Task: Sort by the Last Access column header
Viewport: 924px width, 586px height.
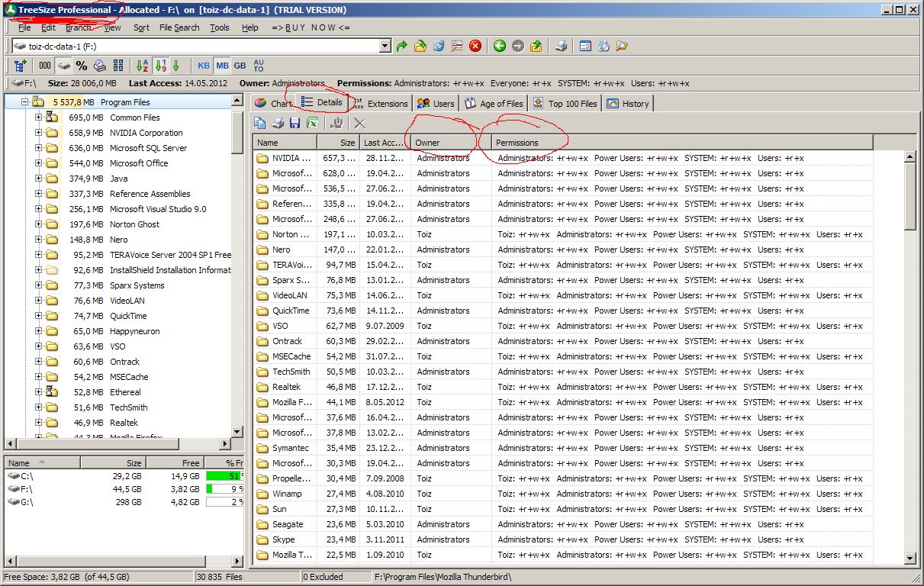Action: tap(385, 143)
